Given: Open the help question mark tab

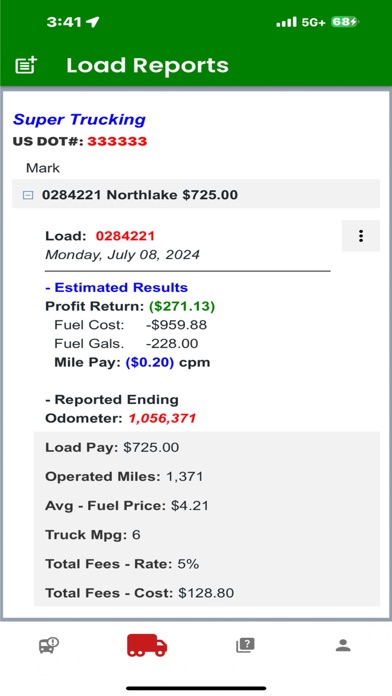Looking at the screenshot, I should pyautogui.click(x=245, y=645).
